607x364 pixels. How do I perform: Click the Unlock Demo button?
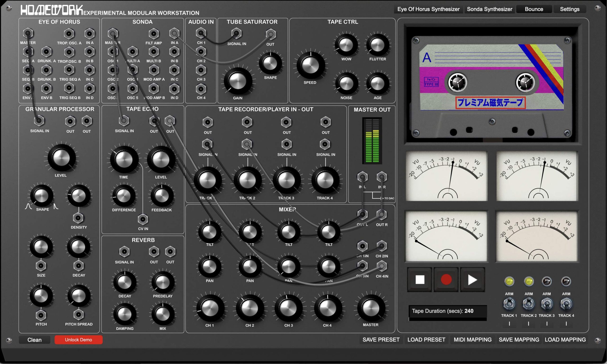tap(78, 340)
